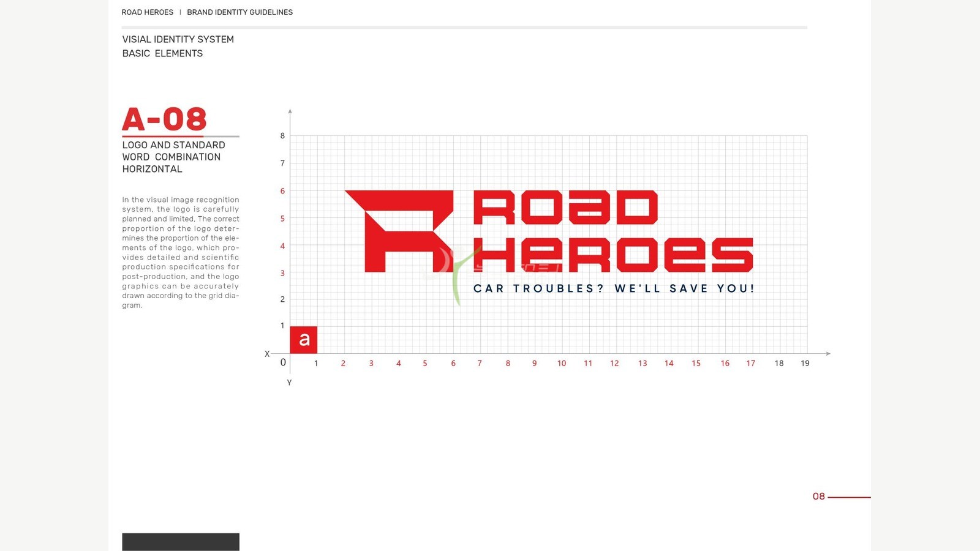Click horizontal axis number 5
Viewport: 980px width, 551px height.
click(425, 363)
